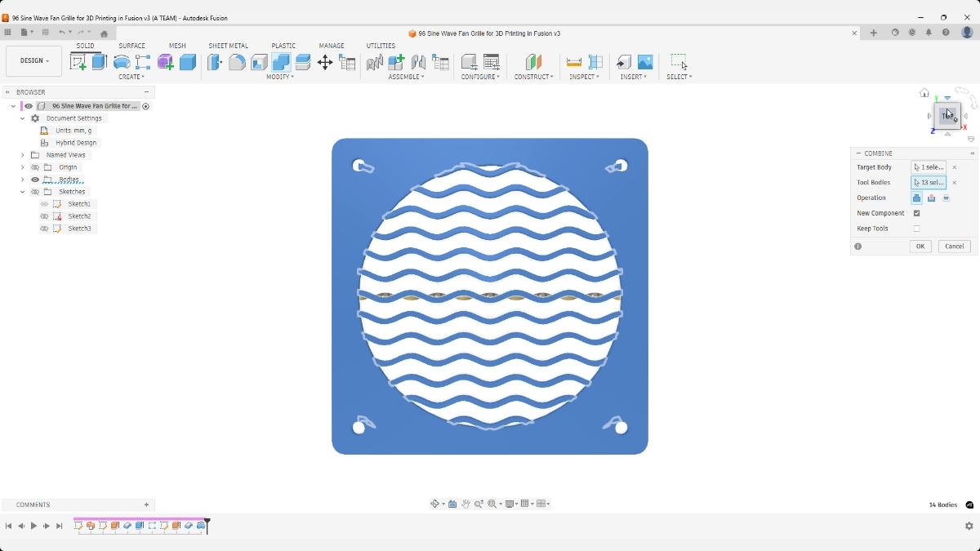Switch to the PLASTIC tab
Screen dimensions: 980x551
[283, 46]
